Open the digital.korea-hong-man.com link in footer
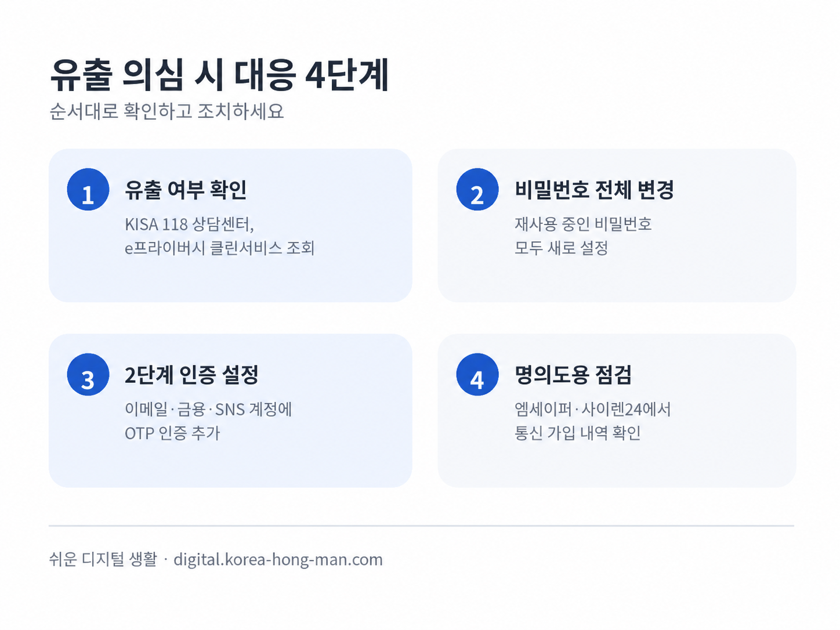The width and height of the screenshot is (840, 630). click(x=278, y=560)
